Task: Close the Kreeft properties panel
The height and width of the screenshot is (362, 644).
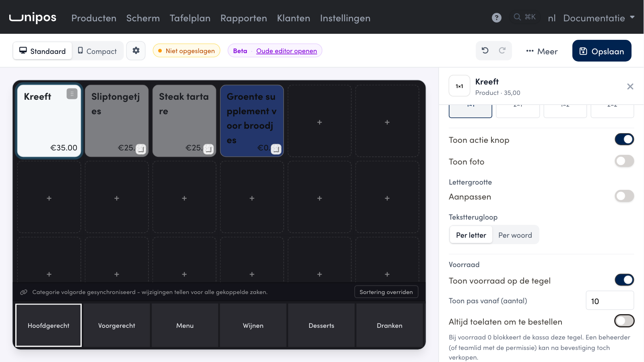Action: [x=630, y=86]
